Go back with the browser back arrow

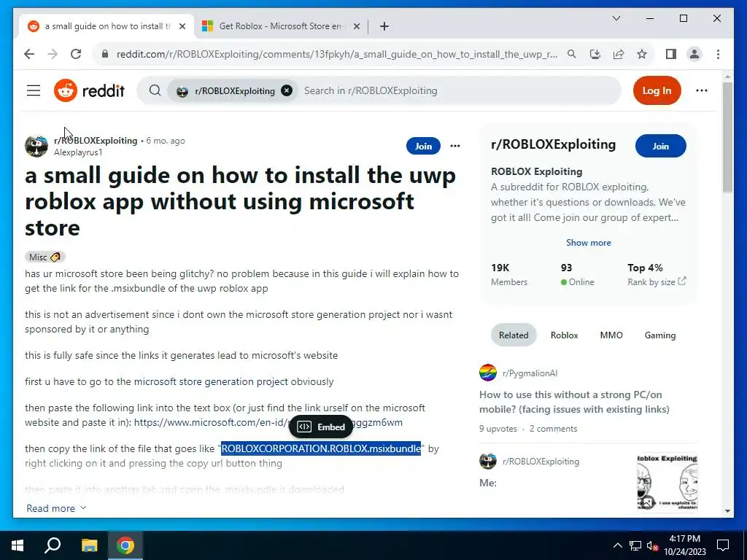[29, 54]
